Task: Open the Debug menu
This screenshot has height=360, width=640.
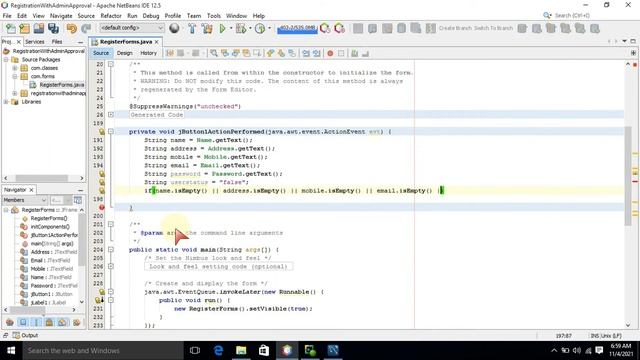Action: tap(151, 16)
